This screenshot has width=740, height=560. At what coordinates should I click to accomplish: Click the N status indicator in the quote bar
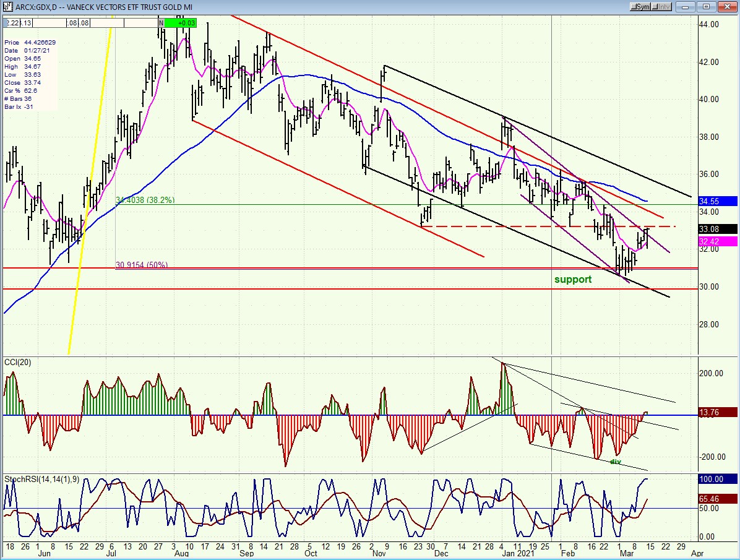[161, 23]
